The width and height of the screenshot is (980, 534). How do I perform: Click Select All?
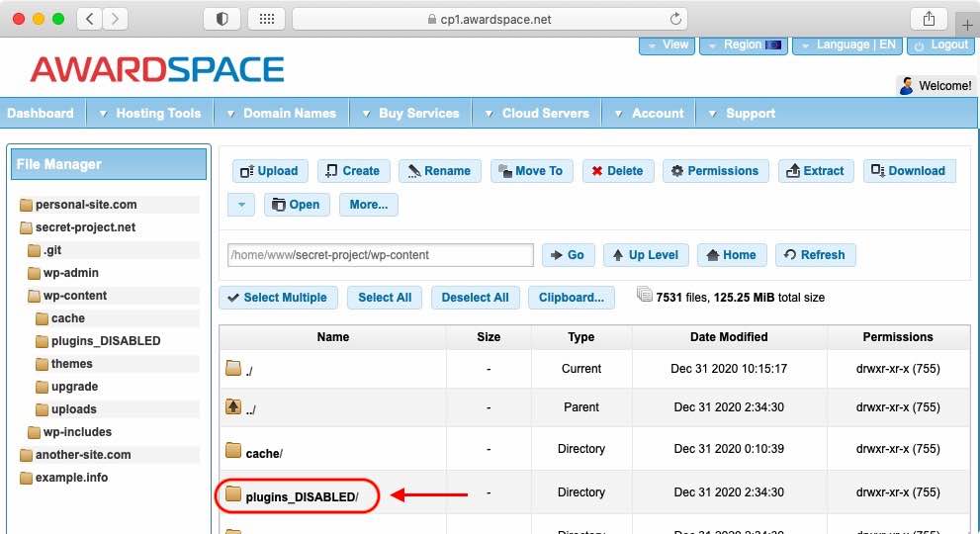[385, 298]
